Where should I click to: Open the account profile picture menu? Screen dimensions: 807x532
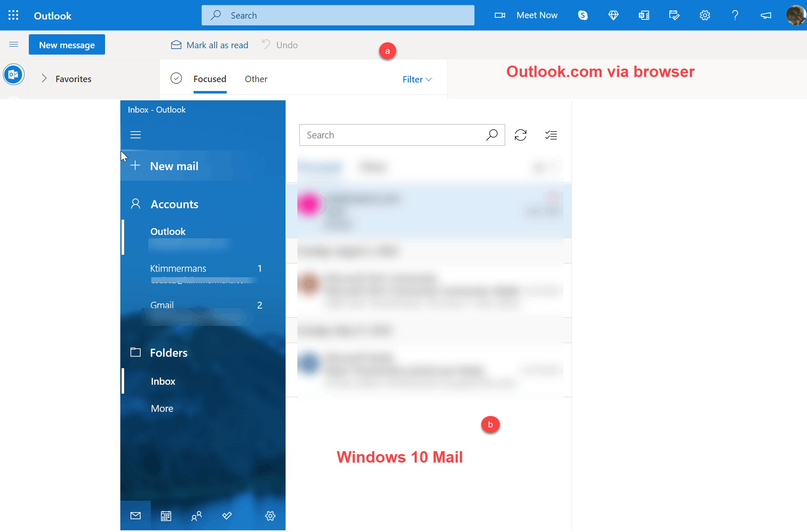point(796,15)
